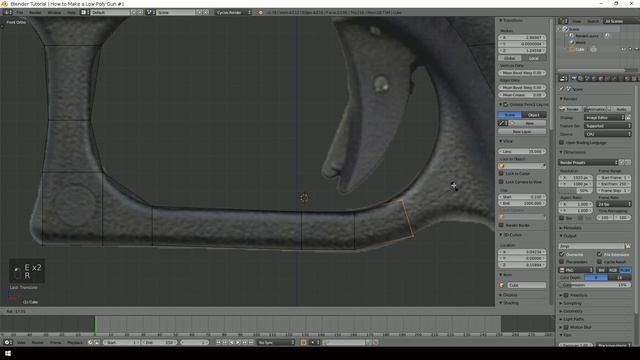Open the 24 fps frame rate dropdown

coord(614,204)
